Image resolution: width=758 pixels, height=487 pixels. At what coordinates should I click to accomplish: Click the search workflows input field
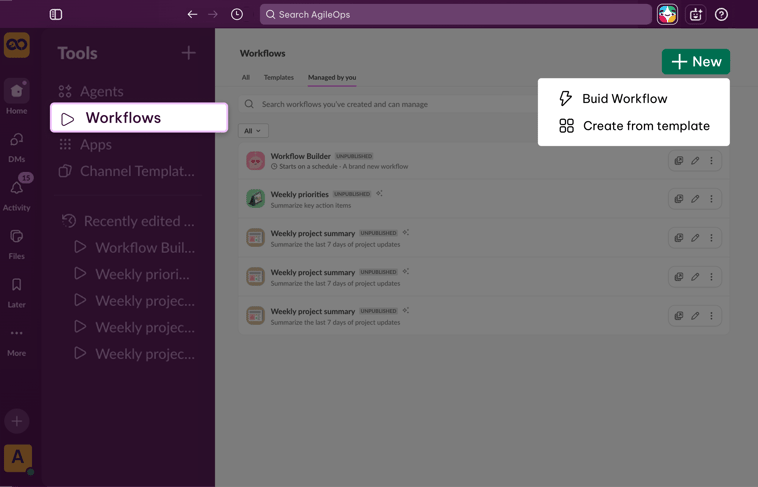coord(388,104)
